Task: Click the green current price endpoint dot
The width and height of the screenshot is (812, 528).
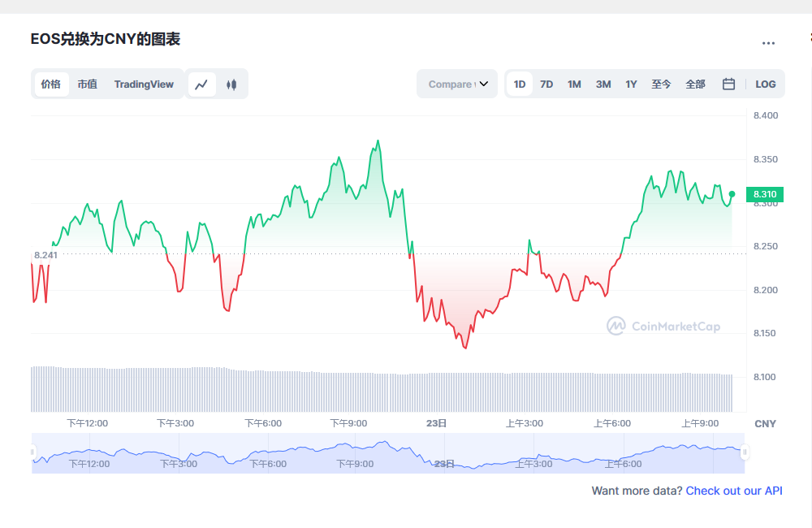Action: coord(732,194)
